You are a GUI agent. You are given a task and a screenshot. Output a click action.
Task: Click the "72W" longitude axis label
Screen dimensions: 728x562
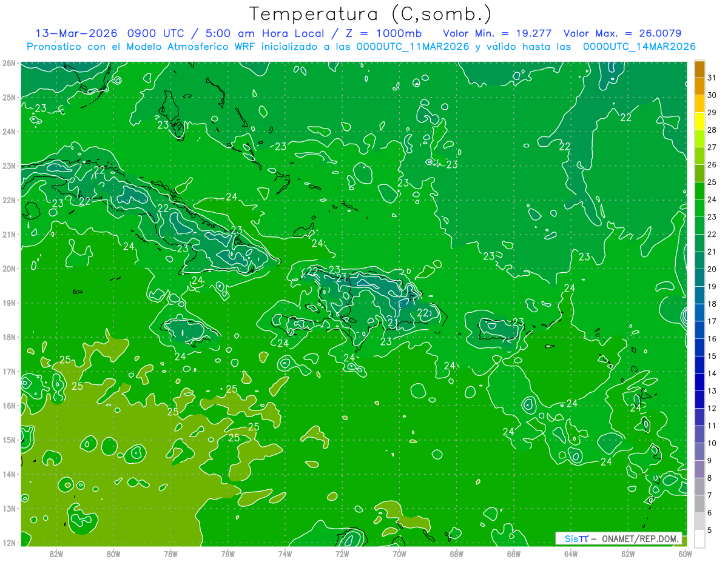coord(342,553)
